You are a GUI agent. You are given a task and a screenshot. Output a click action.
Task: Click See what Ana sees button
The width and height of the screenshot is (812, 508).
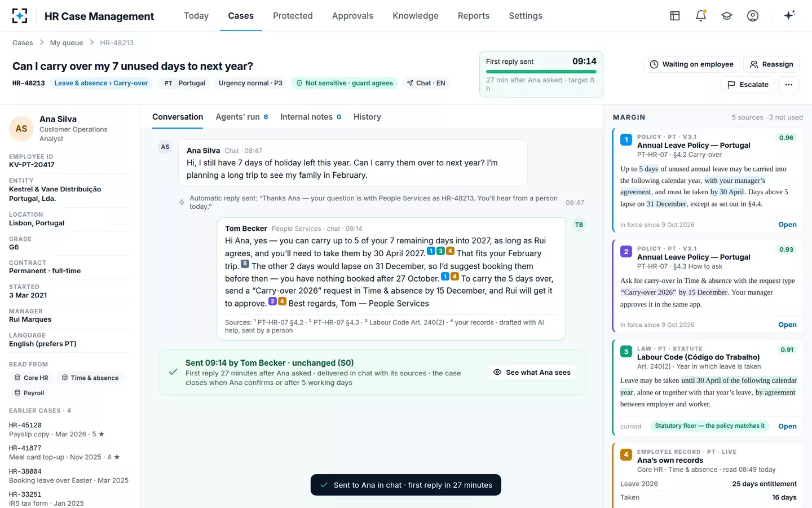(532, 372)
